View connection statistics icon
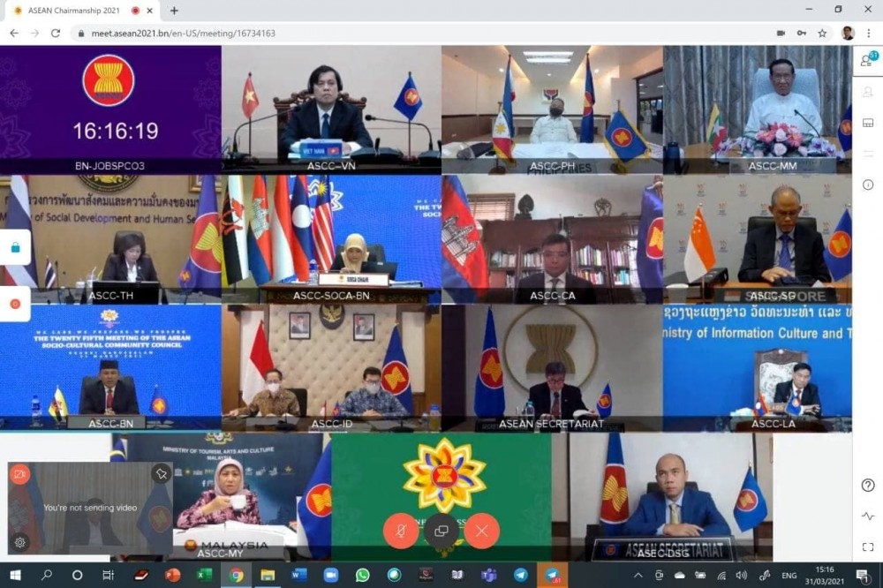The width and height of the screenshot is (883, 588). pyautogui.click(x=868, y=516)
